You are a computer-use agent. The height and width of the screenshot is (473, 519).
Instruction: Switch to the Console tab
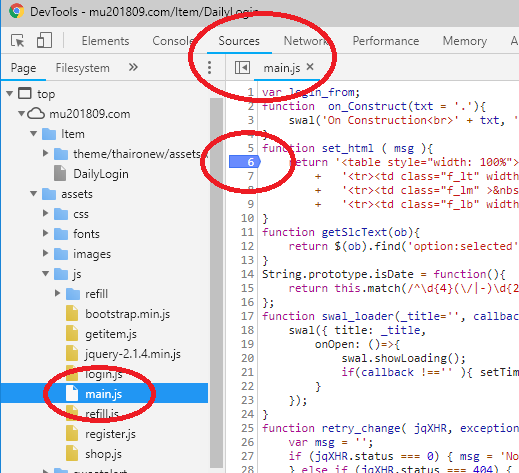[x=173, y=41]
